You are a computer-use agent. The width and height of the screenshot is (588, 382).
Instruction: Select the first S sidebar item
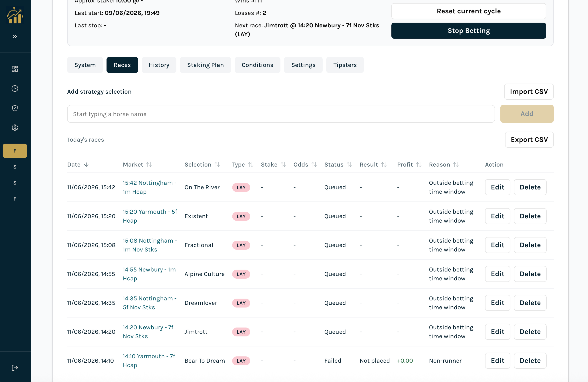tap(15, 167)
